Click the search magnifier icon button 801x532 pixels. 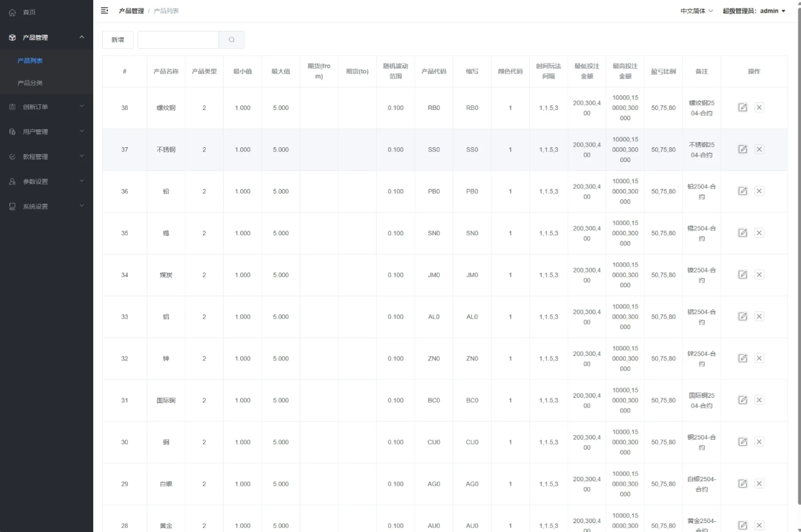(231, 40)
